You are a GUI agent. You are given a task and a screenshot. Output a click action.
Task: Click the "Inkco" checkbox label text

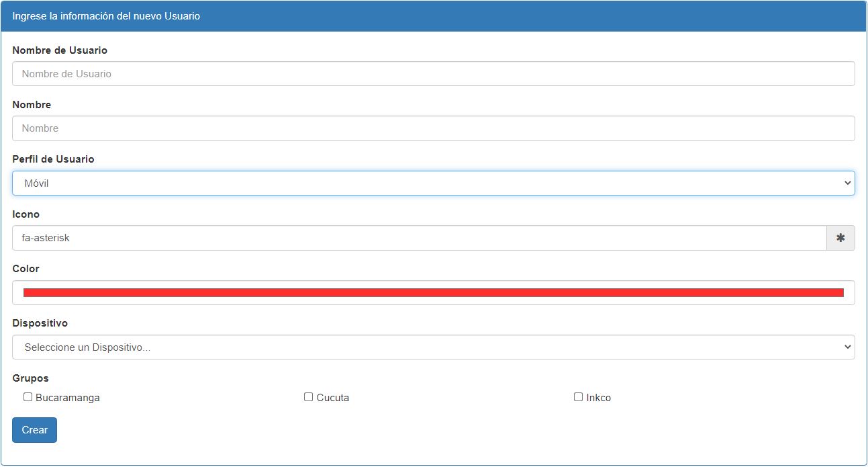tap(598, 398)
